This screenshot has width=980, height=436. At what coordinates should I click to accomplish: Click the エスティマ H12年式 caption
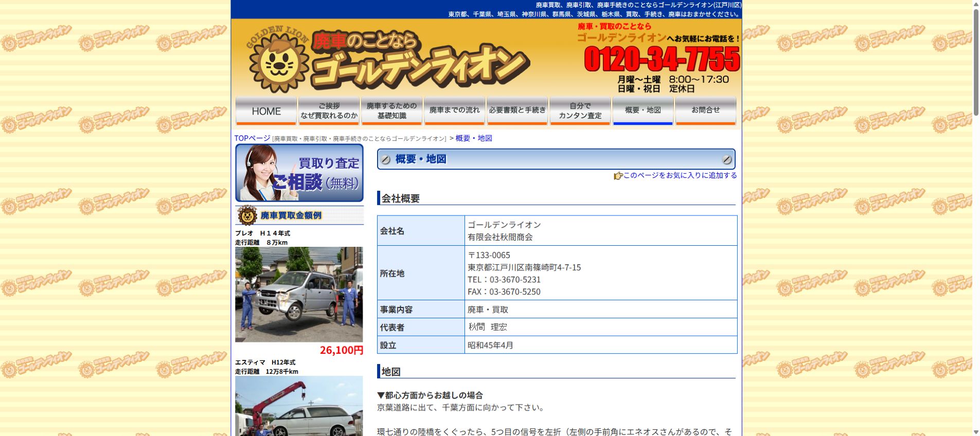click(x=265, y=362)
